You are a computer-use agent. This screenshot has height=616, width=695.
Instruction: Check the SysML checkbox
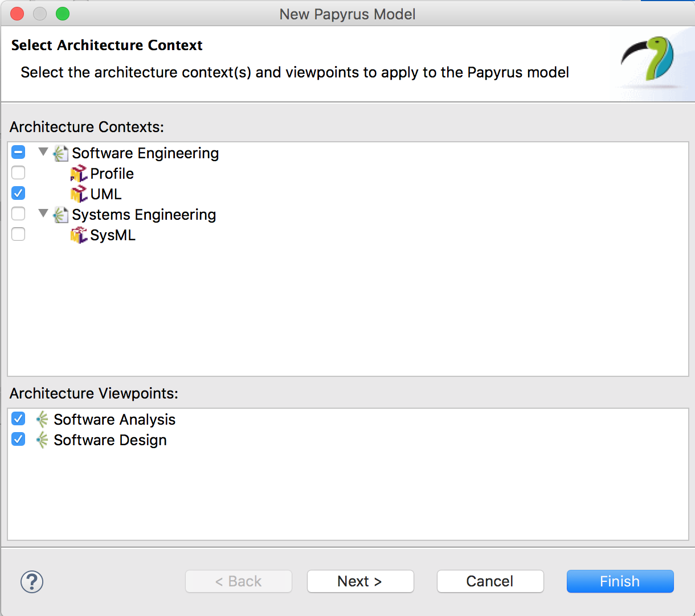(x=18, y=234)
